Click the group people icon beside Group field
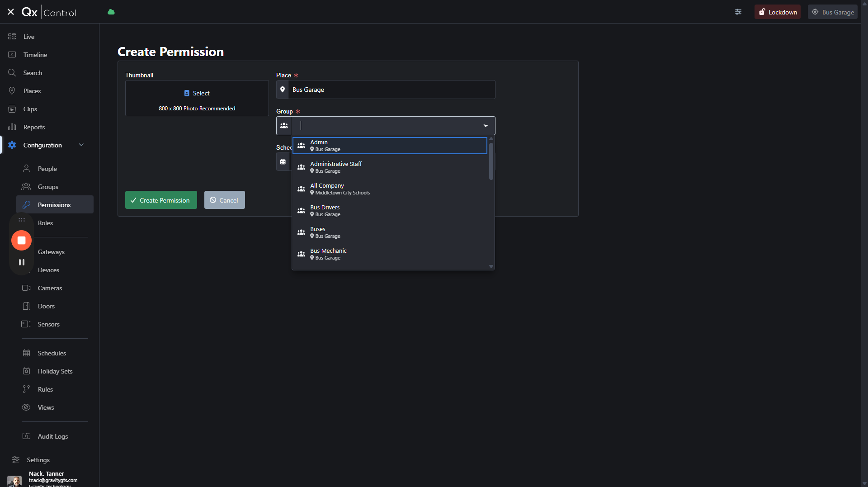868x487 pixels. (x=284, y=126)
